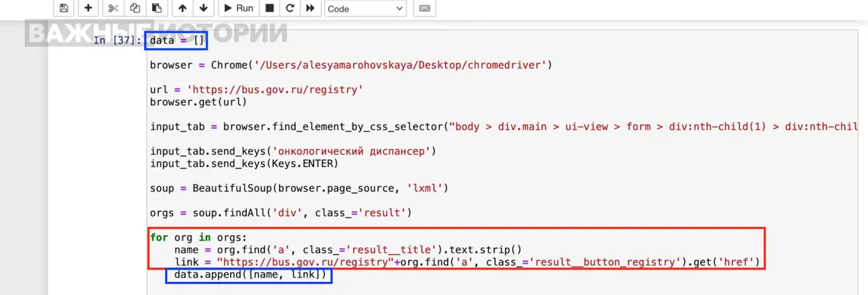Move the selected cell up

pyautogui.click(x=182, y=8)
